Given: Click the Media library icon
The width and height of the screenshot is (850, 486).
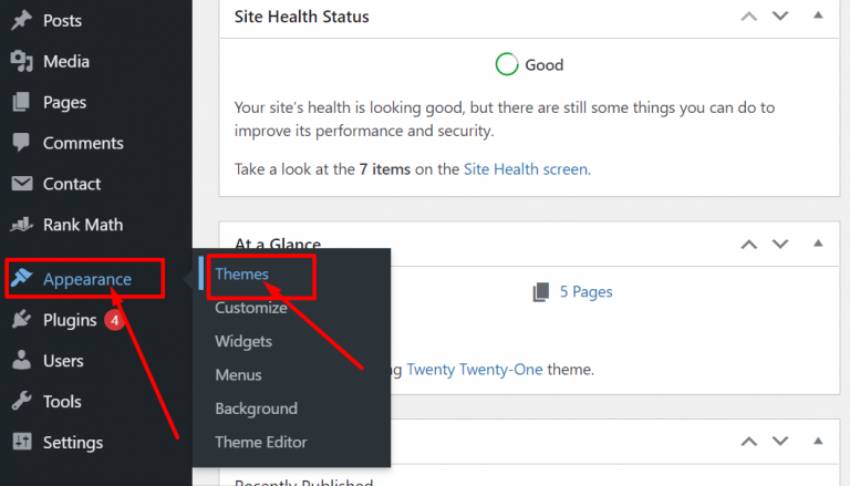Looking at the screenshot, I should (x=21, y=61).
